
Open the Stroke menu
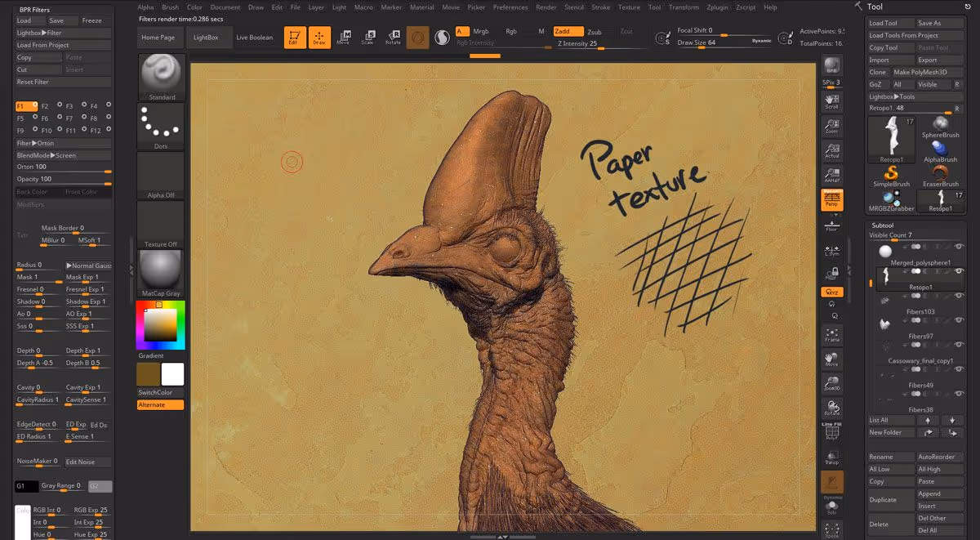(x=600, y=7)
